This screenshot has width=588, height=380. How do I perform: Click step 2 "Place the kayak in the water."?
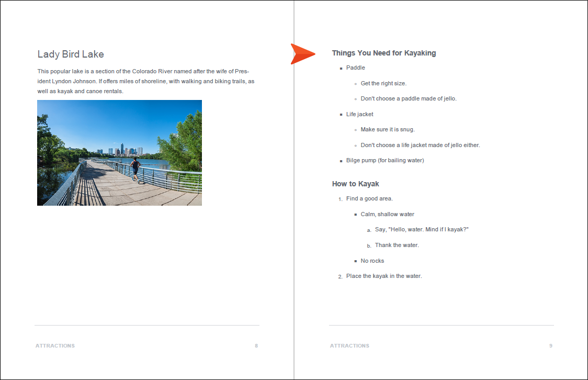tap(383, 276)
